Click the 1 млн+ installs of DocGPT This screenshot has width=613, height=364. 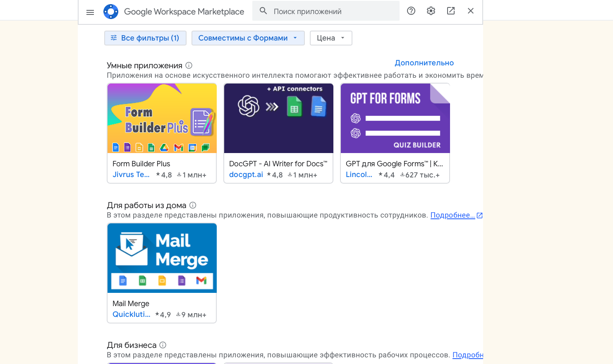point(302,175)
